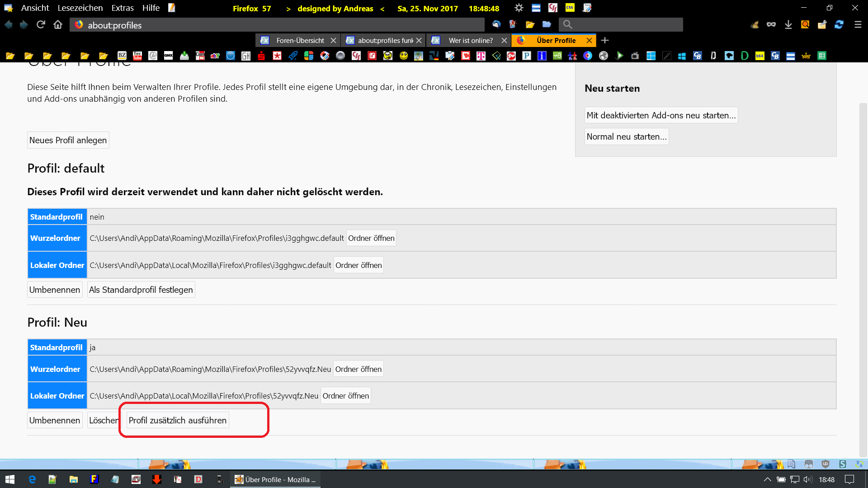The width and height of the screenshot is (868, 488).
Task: Close the Wer ist online? tab
Action: tap(504, 40)
